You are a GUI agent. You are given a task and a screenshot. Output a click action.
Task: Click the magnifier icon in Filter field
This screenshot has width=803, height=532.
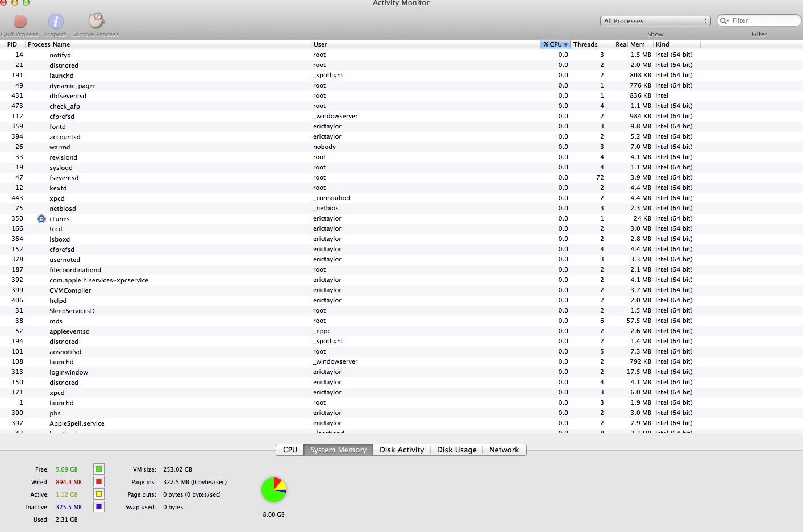point(724,20)
